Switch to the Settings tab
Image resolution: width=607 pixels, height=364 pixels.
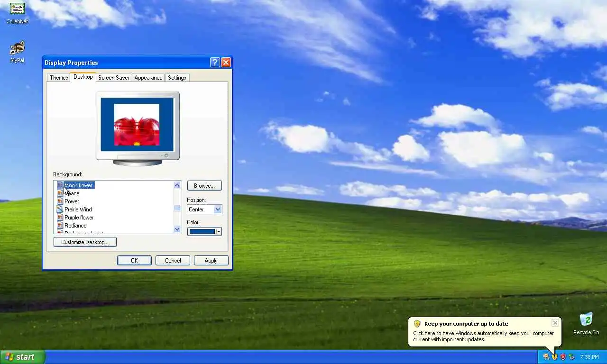point(177,78)
